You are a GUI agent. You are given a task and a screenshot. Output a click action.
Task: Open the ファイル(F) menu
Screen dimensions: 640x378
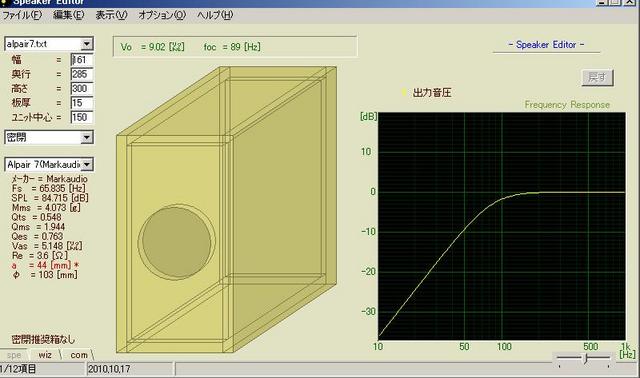coord(22,15)
